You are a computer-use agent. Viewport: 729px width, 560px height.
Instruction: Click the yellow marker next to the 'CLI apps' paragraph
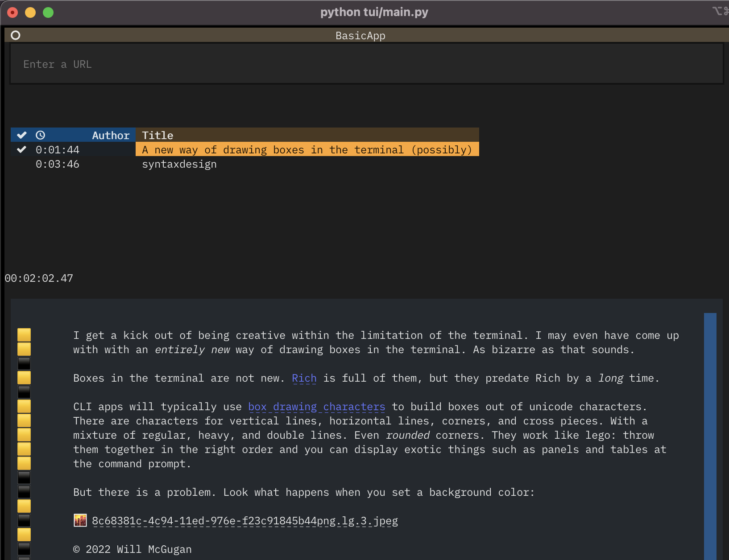pyautogui.click(x=24, y=406)
